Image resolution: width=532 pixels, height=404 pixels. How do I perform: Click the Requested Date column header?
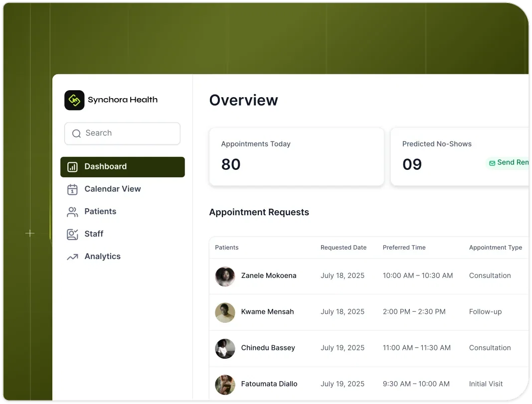click(344, 248)
